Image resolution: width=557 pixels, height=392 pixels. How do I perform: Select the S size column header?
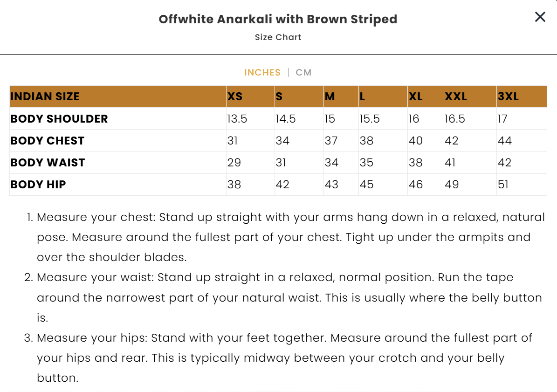click(x=299, y=96)
